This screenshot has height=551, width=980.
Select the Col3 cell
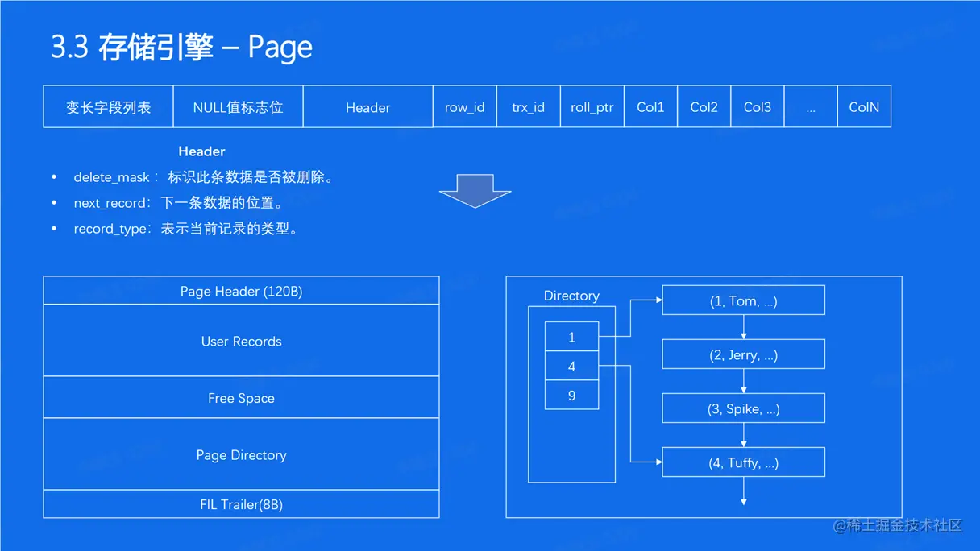tap(757, 106)
